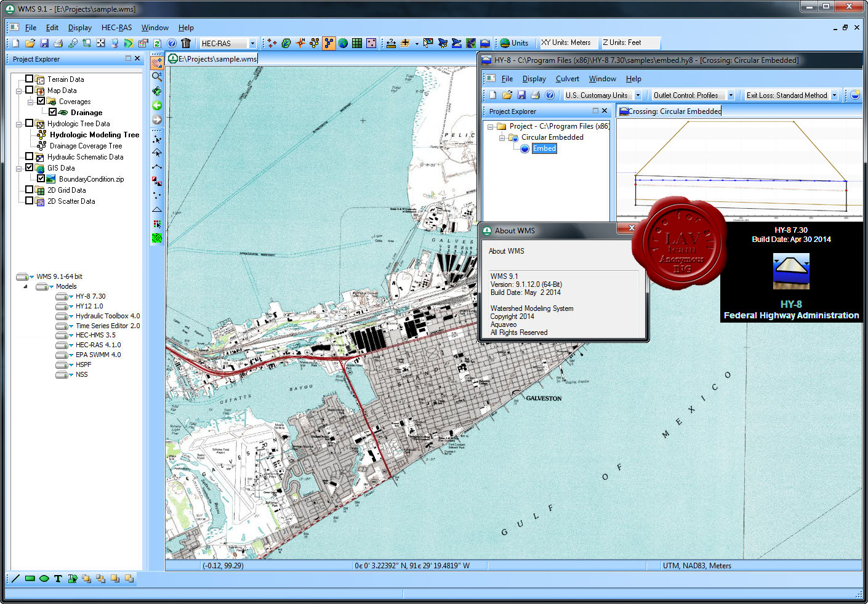
Task: Click the Units globe button
Action: pyautogui.click(x=514, y=43)
